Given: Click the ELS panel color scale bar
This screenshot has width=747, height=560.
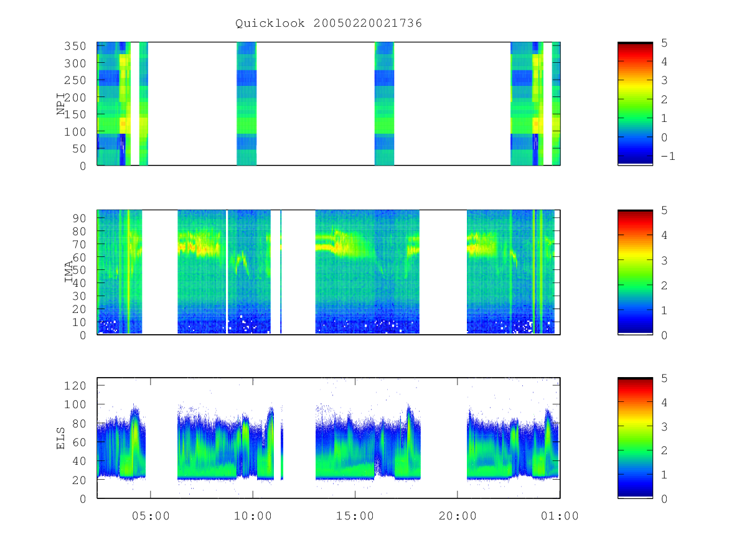Looking at the screenshot, I should point(635,438).
